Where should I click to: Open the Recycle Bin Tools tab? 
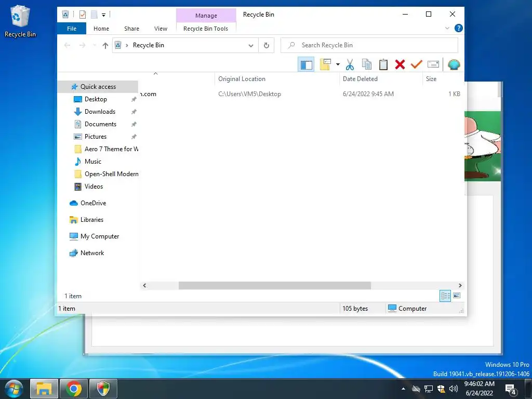[206, 29]
